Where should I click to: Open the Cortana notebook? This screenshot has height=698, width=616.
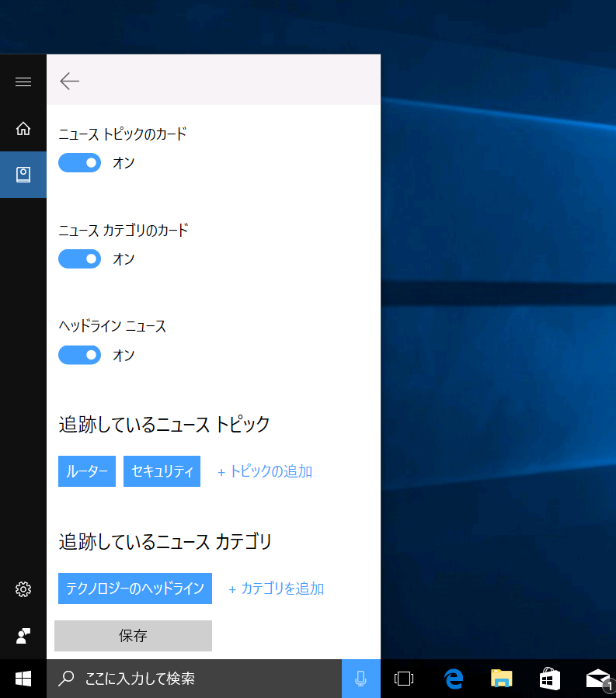(x=23, y=175)
